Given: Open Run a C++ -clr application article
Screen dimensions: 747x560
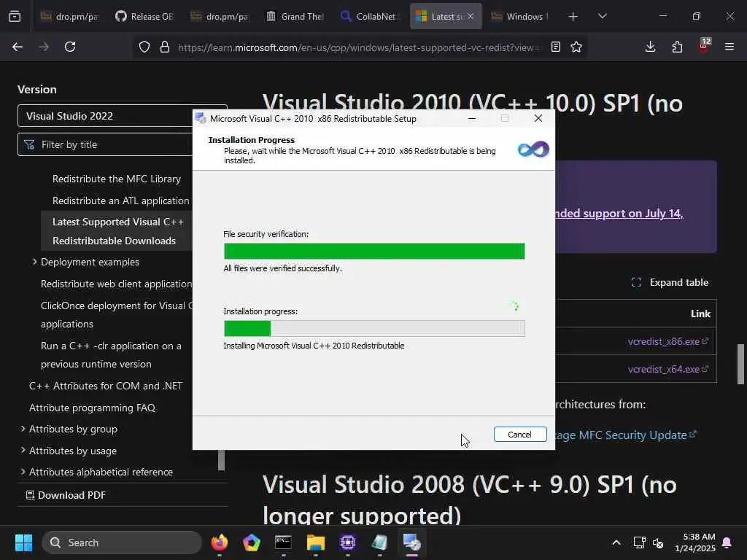Looking at the screenshot, I should click(111, 355).
